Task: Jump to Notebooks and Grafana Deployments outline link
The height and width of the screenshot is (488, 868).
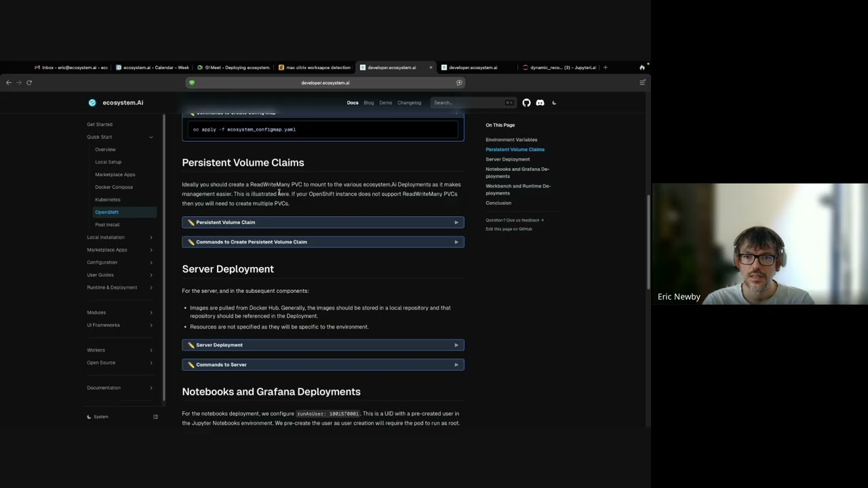Action: [517, 172]
